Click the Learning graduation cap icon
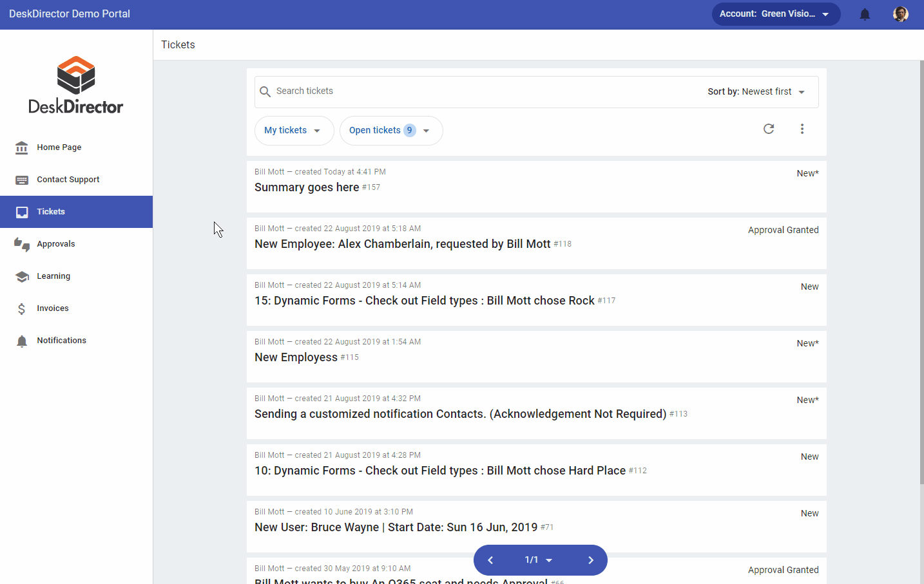The width and height of the screenshot is (924, 584). (22, 276)
